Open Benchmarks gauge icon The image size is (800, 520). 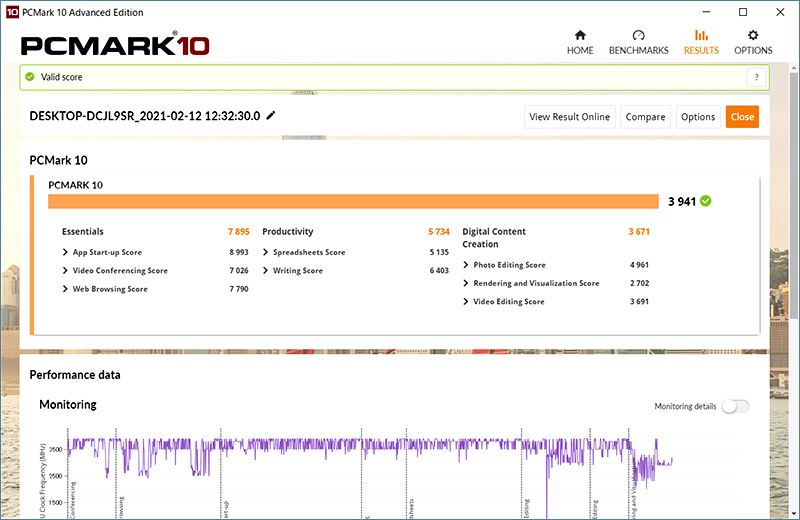pyautogui.click(x=638, y=35)
